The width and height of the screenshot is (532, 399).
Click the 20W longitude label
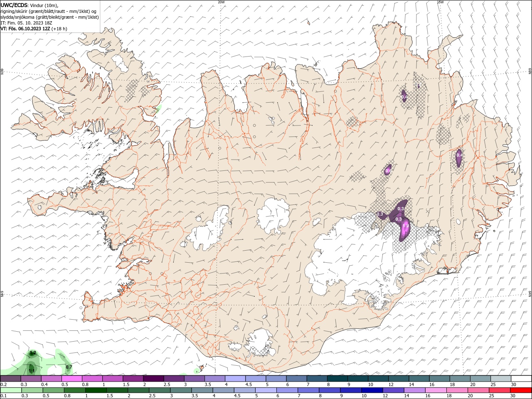(221, 2)
